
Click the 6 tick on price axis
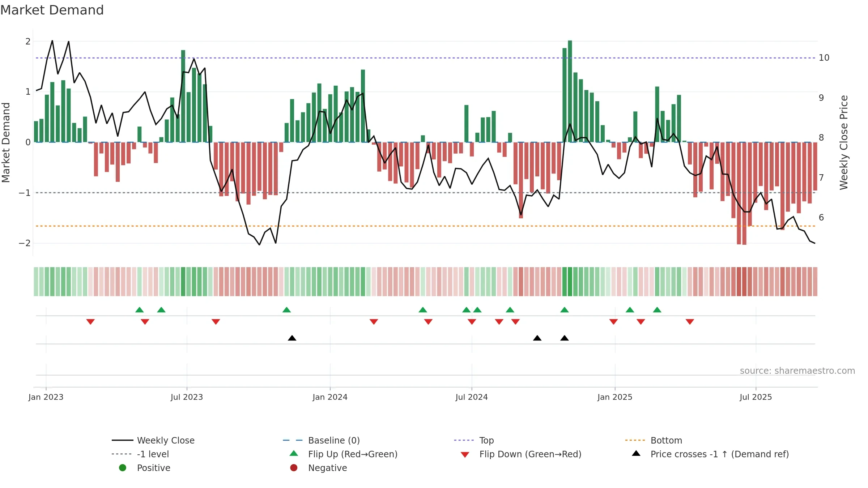821,218
